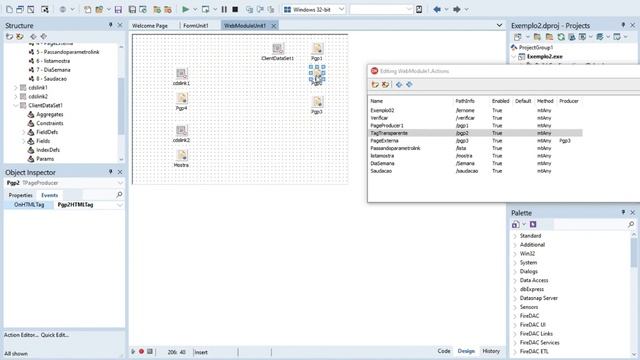Click the Save disk icon in toolbar
The width and height of the screenshot is (640, 360).
[x=118, y=9]
